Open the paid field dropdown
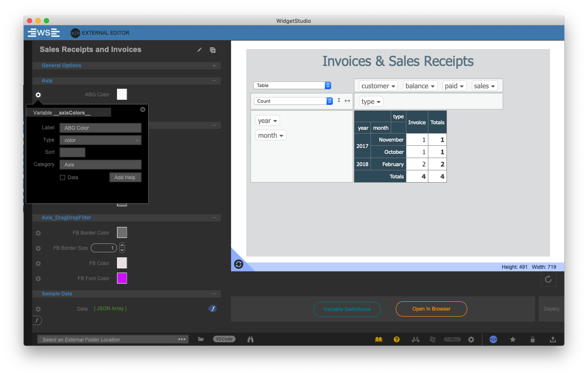Image resolution: width=588 pixels, height=377 pixels. pyautogui.click(x=455, y=86)
